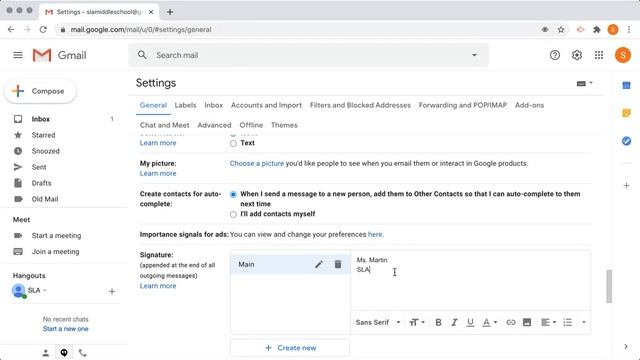Click the Search mail field

pyautogui.click(x=308, y=55)
